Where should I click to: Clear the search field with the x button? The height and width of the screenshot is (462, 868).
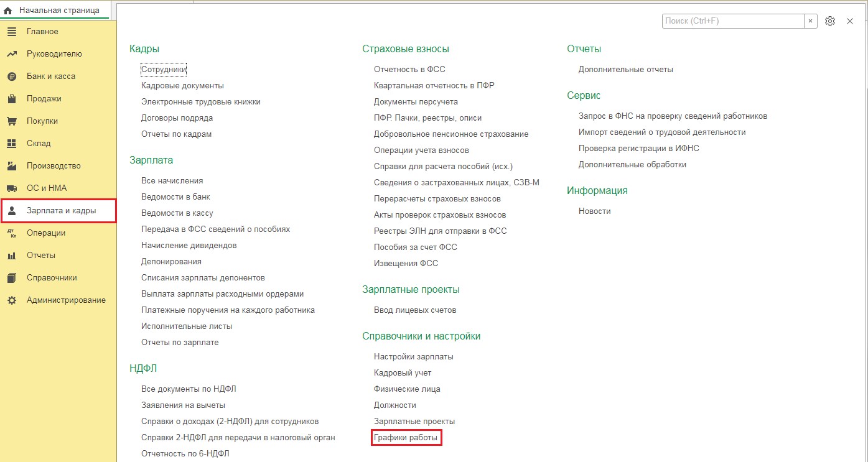(x=810, y=21)
